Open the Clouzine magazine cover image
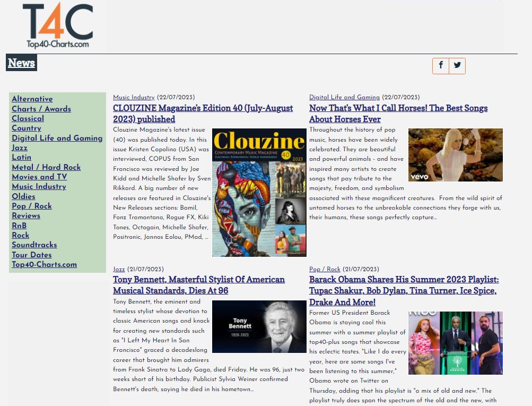The image size is (532, 406). pyautogui.click(x=259, y=193)
